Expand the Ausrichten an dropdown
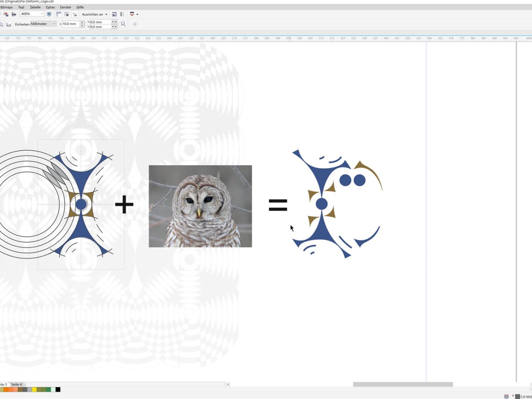The image size is (532, 399). (x=106, y=14)
